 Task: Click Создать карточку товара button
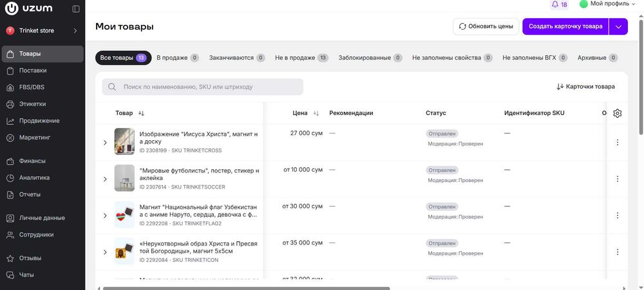[x=565, y=26]
